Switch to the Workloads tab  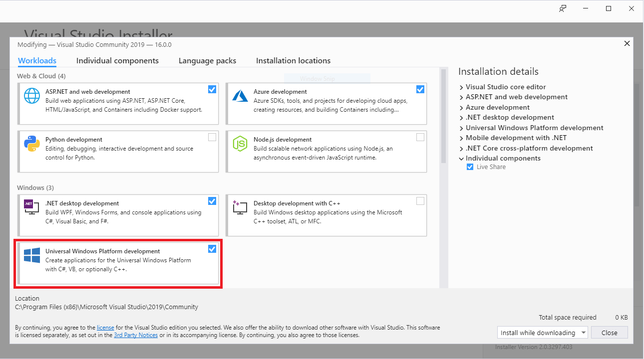pyautogui.click(x=37, y=61)
